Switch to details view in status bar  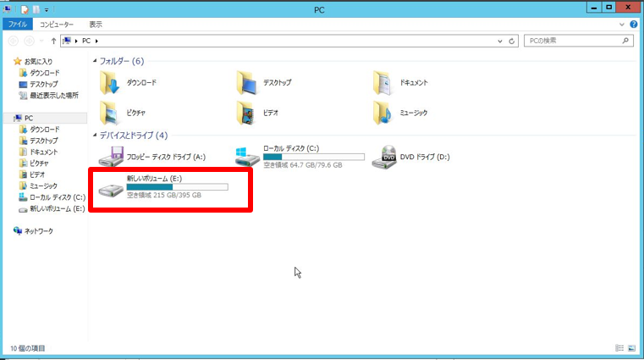[x=620, y=348]
